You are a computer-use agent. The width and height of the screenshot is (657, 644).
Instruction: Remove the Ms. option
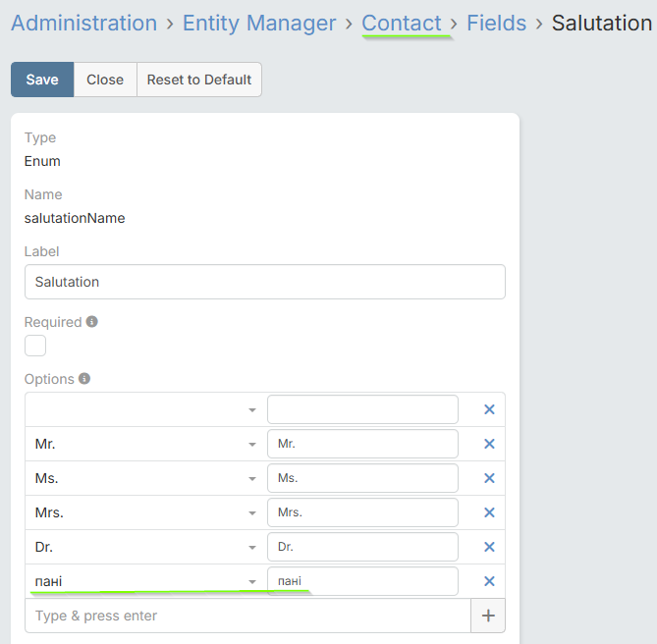tap(489, 478)
